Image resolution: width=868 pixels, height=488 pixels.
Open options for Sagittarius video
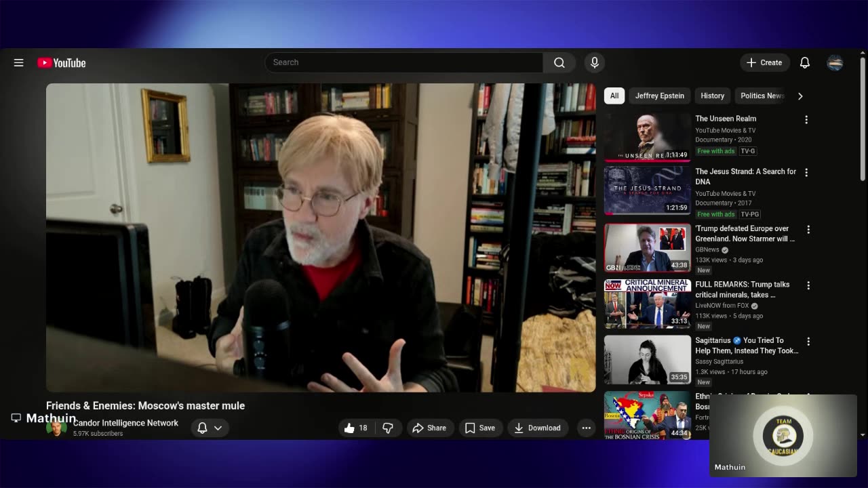point(808,342)
